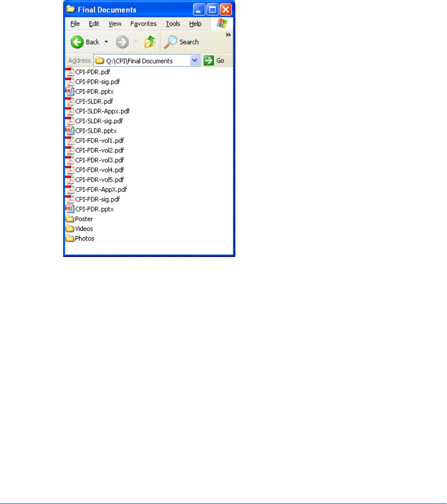Viewport: 447px width, 504px height.
Task: Click the file name CPI-FDR-AppX.pdf
Action: tap(101, 189)
